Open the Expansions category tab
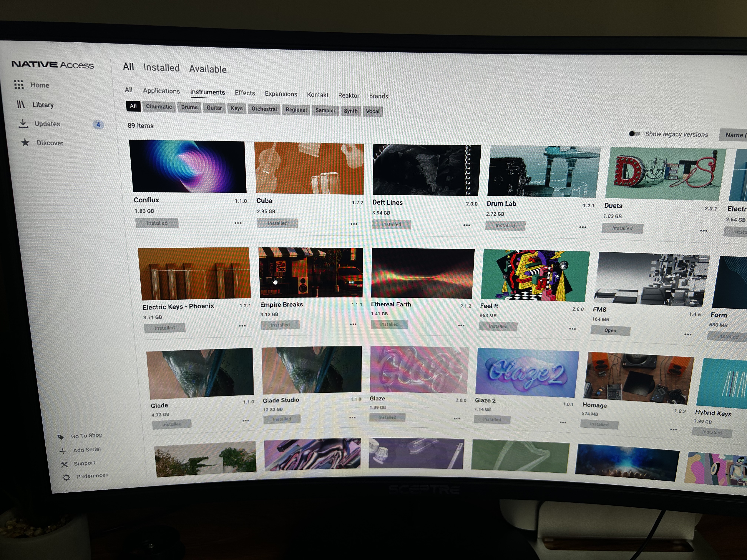 (281, 94)
